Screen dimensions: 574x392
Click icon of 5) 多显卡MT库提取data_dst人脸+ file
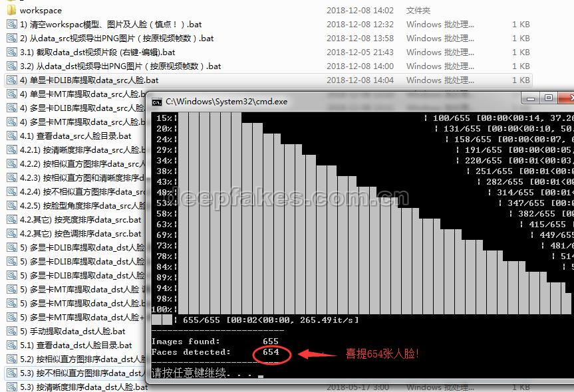click(x=12, y=317)
